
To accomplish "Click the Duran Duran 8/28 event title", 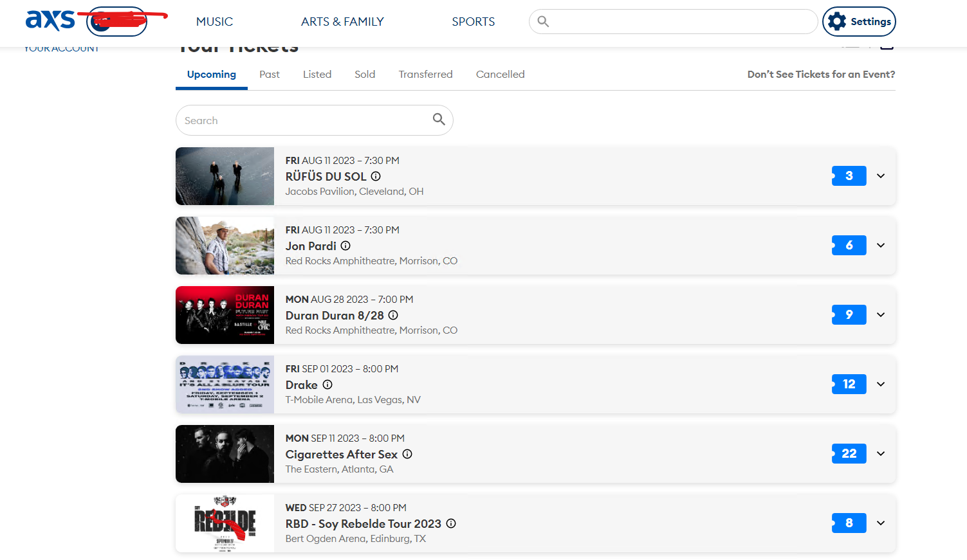I will [x=335, y=315].
